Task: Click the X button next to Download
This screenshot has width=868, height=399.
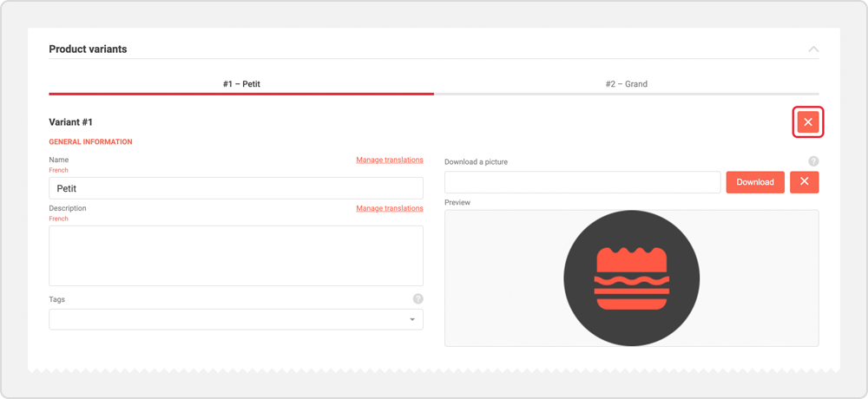Action: (804, 182)
